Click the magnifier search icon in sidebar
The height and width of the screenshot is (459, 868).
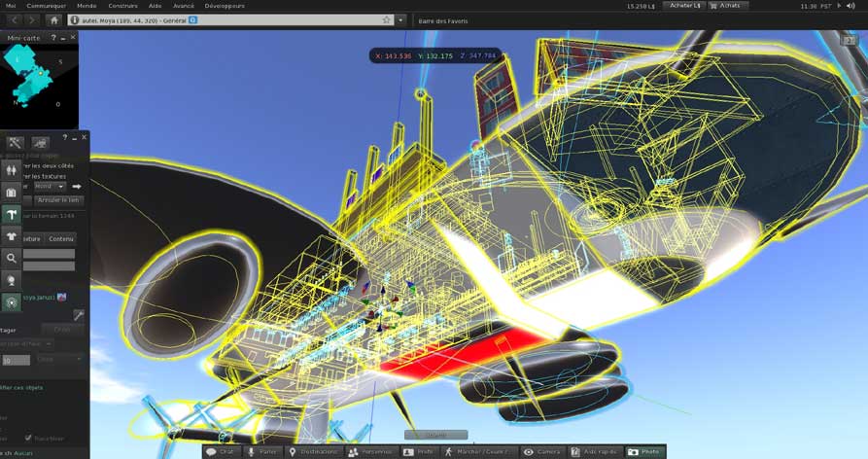(12, 258)
